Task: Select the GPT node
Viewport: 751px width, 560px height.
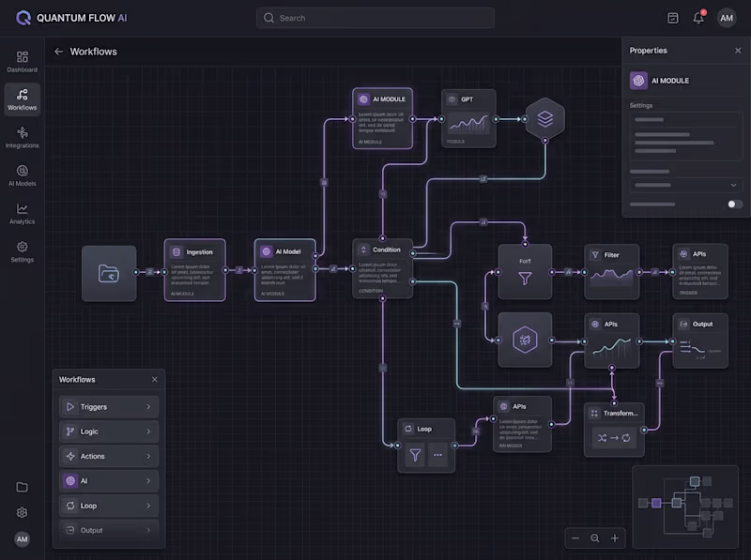Action: [468, 118]
